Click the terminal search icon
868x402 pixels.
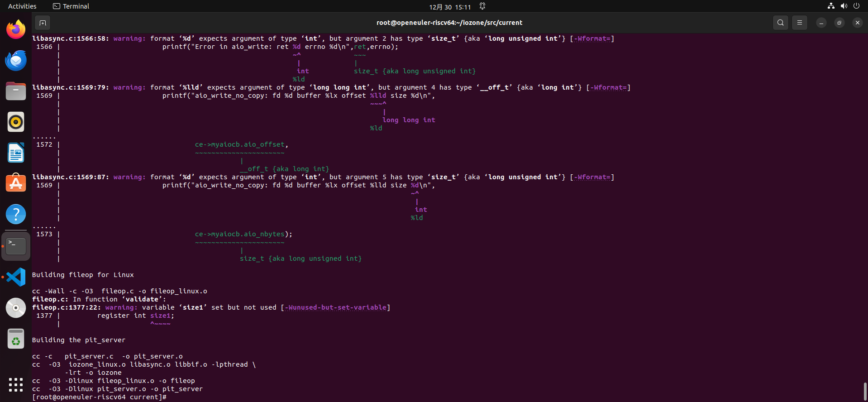(780, 23)
